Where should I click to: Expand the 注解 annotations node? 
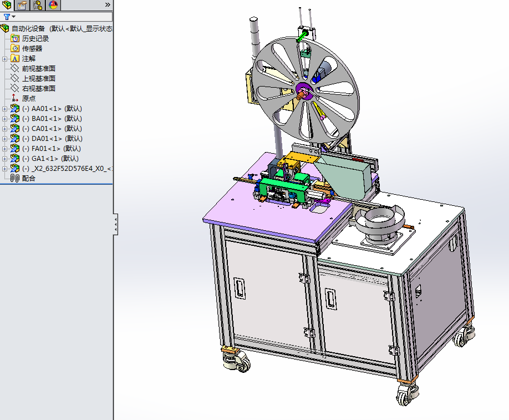4,59
